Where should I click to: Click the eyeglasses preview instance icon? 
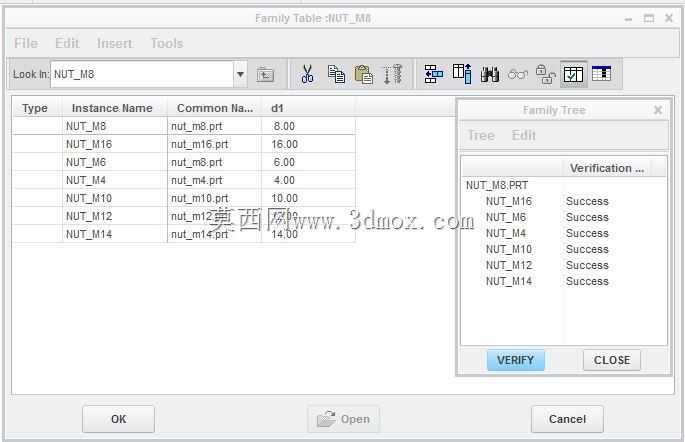[x=518, y=74]
